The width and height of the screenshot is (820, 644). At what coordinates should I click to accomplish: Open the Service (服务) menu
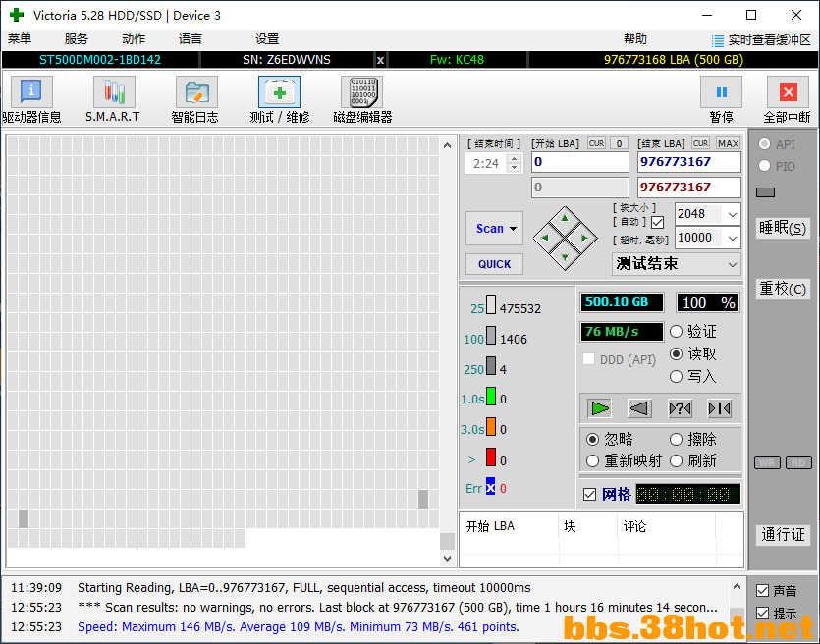pyautogui.click(x=77, y=39)
